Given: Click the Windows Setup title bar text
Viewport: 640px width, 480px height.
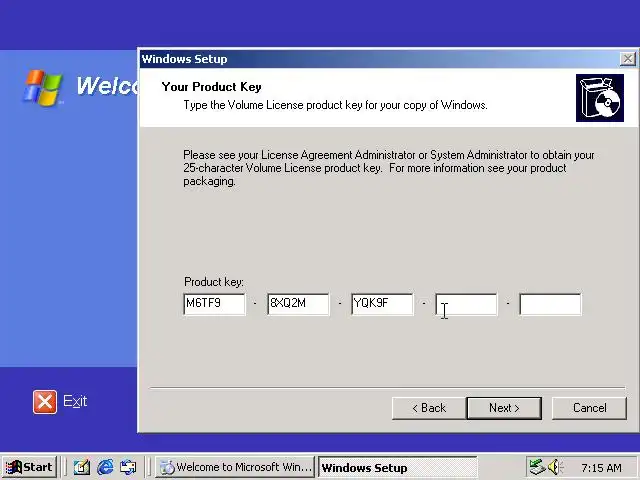Looking at the screenshot, I should pyautogui.click(x=184, y=59).
